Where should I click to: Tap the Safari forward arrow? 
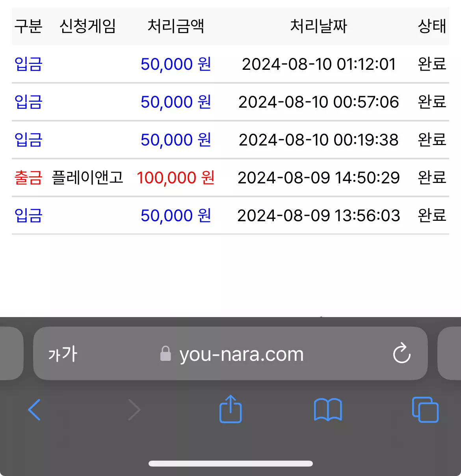pyautogui.click(x=134, y=410)
